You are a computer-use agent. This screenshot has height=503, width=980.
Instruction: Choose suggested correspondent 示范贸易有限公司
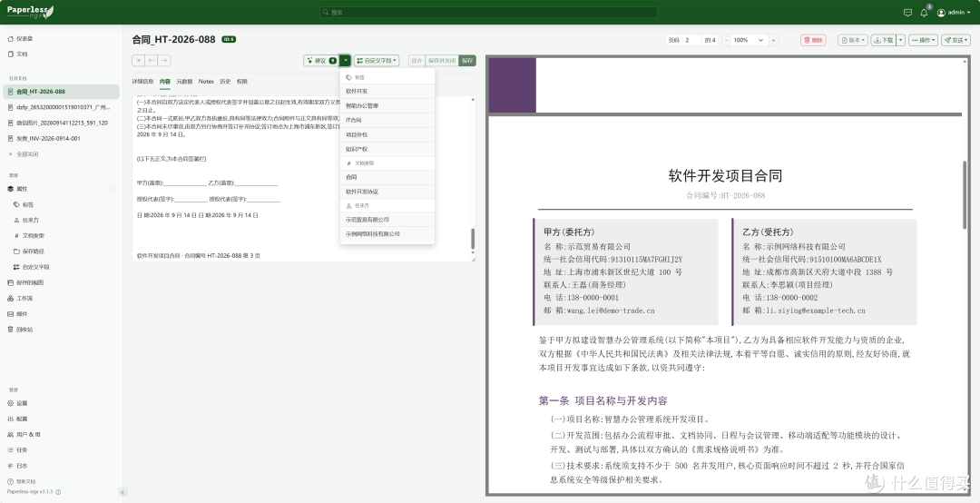[387, 220]
